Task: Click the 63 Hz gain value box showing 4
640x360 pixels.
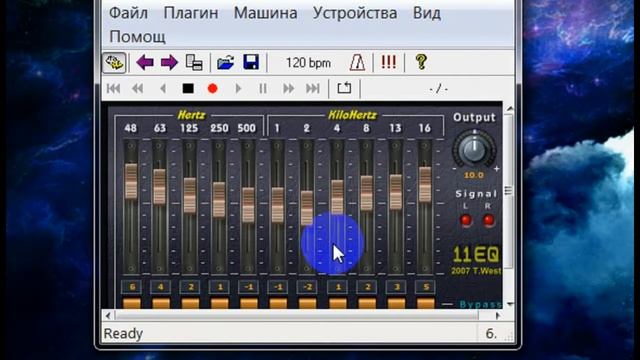Action: pos(160,287)
